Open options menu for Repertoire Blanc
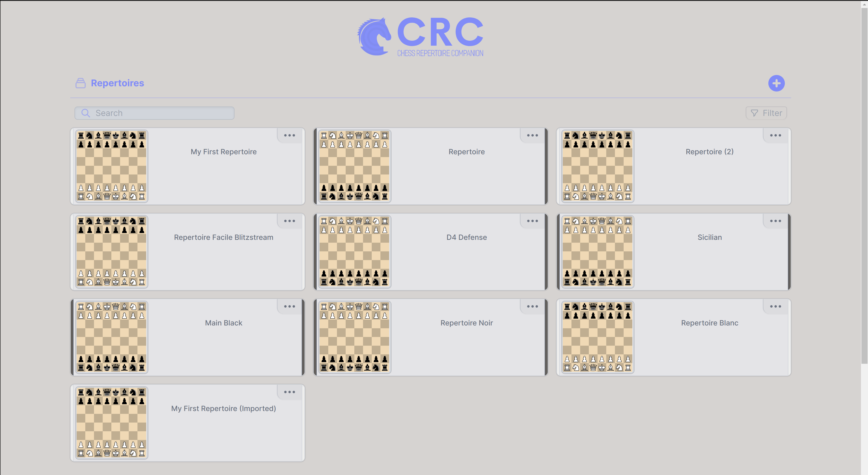868x475 pixels. click(775, 306)
